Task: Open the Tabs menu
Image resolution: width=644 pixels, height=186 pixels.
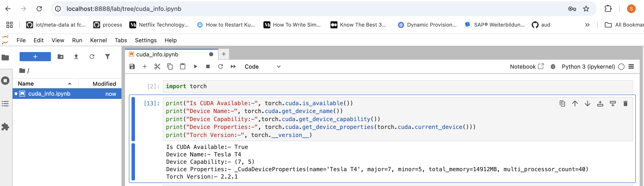Action: click(121, 40)
